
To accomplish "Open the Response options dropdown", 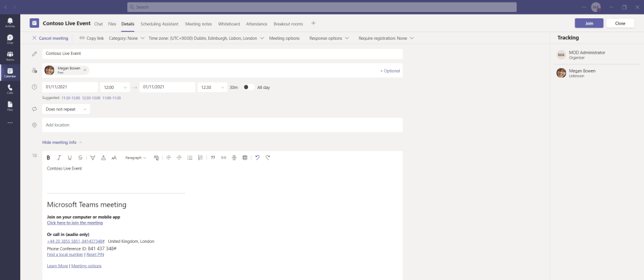I will coord(329,38).
